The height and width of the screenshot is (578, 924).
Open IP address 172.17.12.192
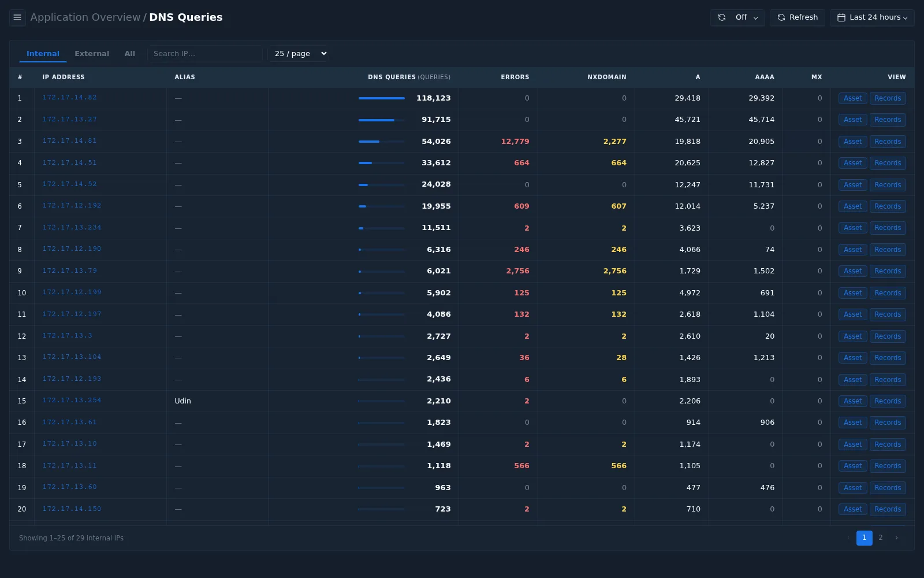pyautogui.click(x=72, y=206)
